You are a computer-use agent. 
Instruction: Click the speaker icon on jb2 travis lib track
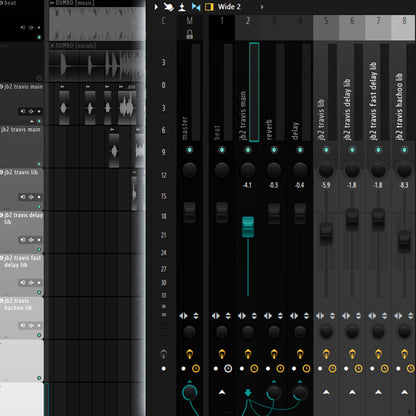pos(23,197)
